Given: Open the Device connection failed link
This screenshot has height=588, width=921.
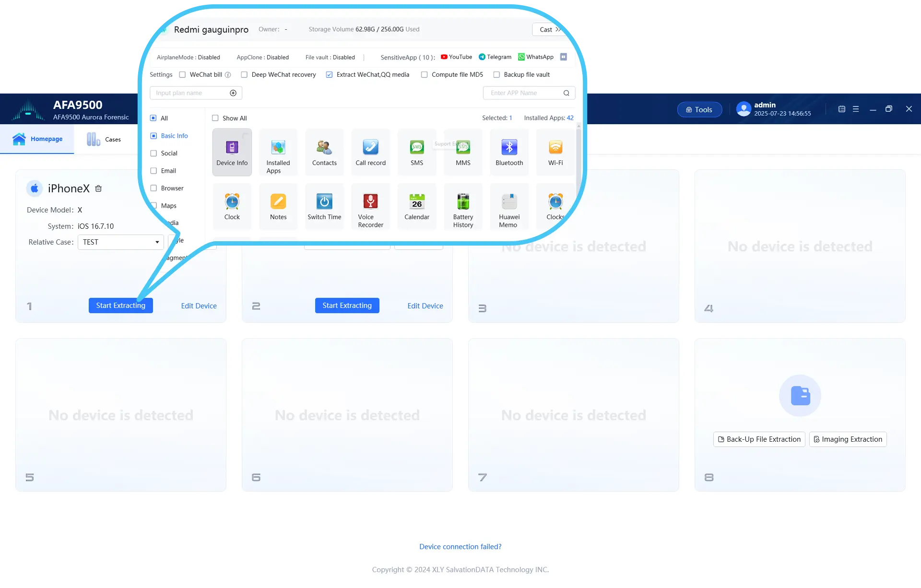Looking at the screenshot, I should pyautogui.click(x=460, y=547).
